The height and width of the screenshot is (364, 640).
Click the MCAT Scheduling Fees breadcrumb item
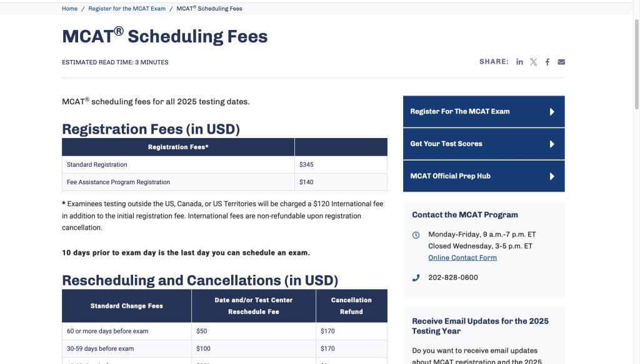click(209, 9)
